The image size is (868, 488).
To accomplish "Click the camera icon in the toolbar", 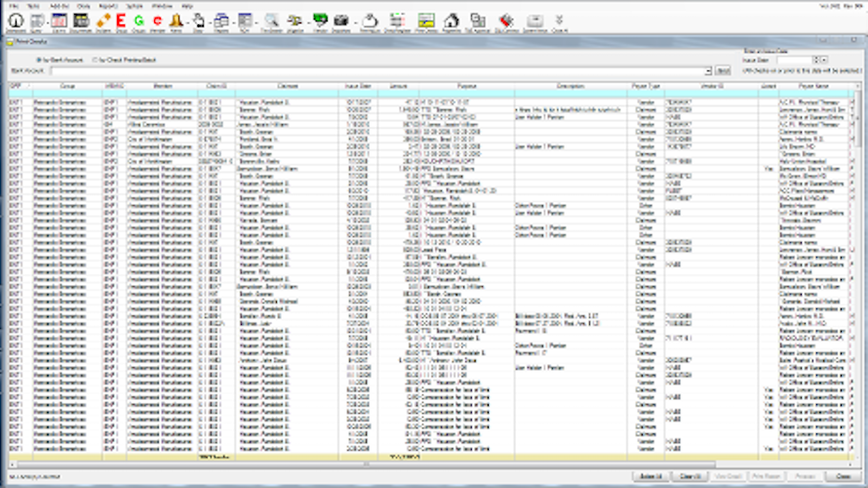I will click(x=341, y=21).
